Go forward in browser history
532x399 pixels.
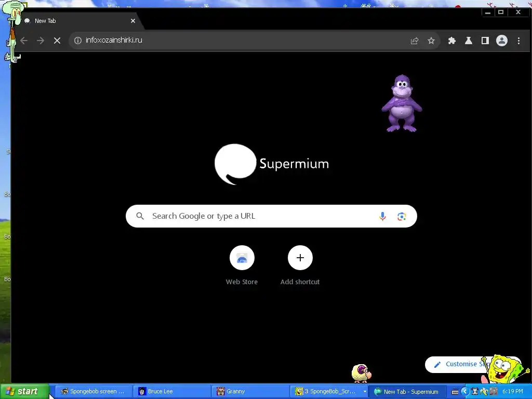pos(41,41)
